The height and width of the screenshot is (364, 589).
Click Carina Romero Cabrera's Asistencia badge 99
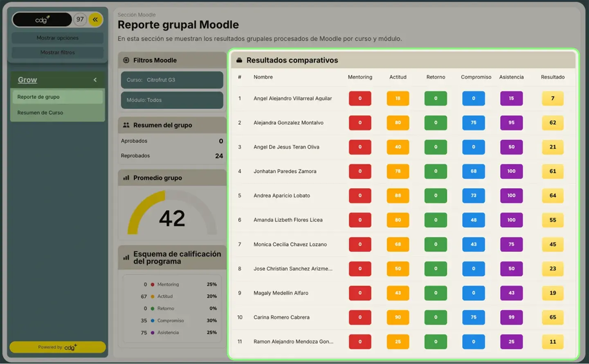[x=511, y=317]
